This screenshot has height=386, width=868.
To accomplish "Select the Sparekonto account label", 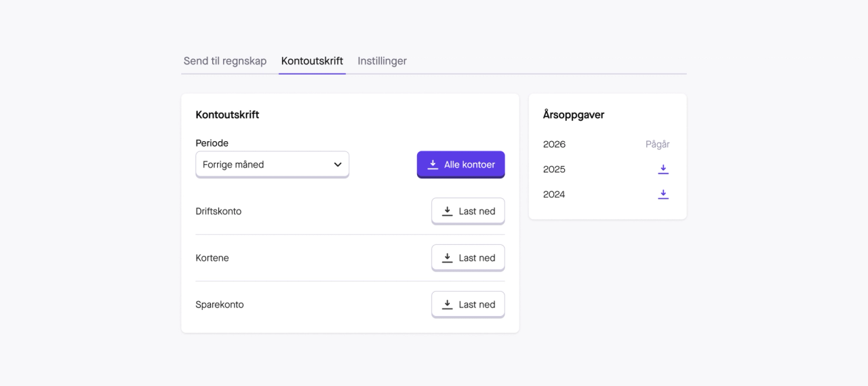I will (220, 305).
